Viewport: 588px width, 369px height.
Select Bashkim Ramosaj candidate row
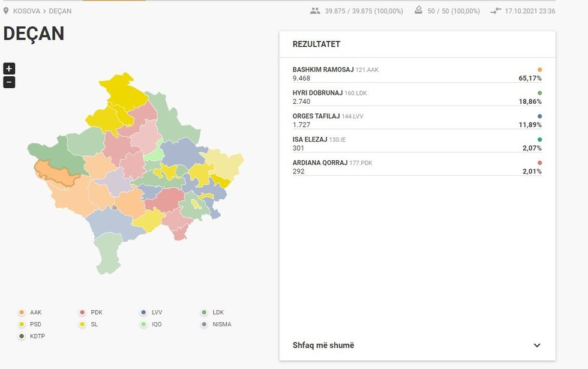tap(416, 74)
